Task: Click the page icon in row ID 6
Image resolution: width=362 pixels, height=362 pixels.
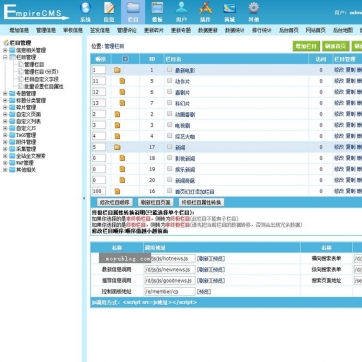Action: point(122,92)
